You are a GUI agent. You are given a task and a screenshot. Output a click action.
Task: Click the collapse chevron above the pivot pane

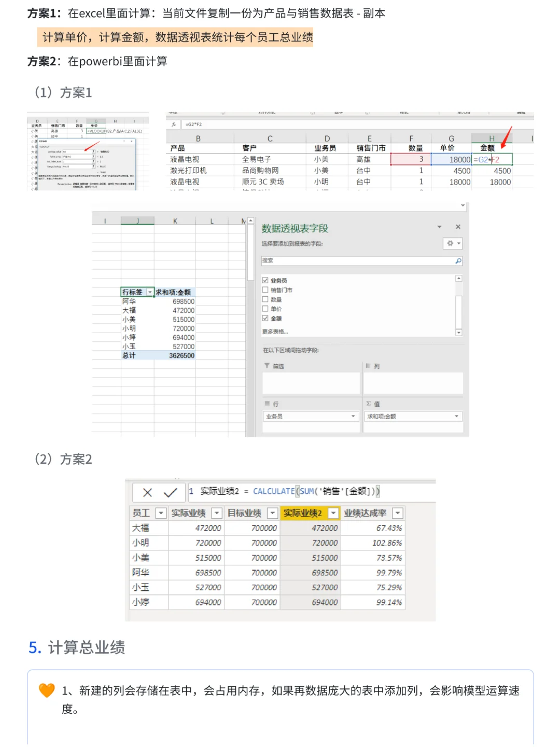(x=463, y=205)
